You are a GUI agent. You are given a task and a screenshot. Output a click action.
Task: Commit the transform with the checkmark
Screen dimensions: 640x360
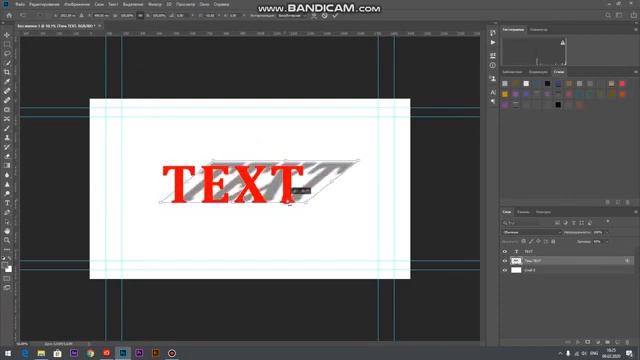click(335, 16)
